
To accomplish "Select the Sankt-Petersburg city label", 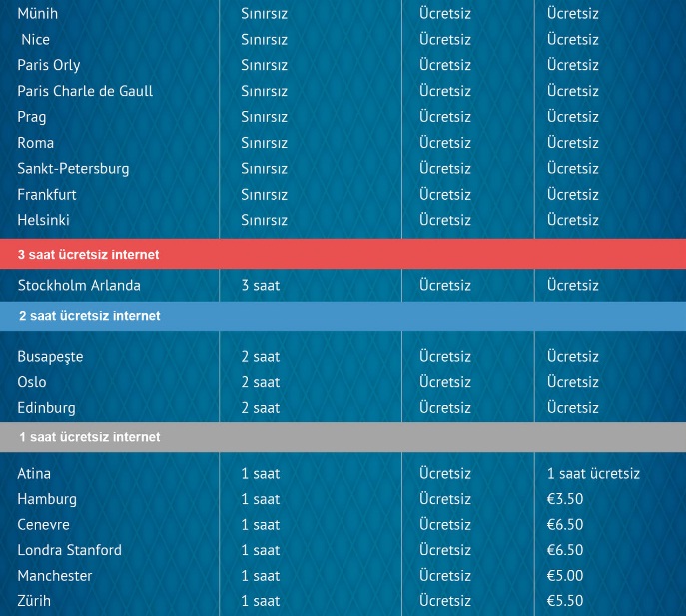I will (x=73, y=169).
